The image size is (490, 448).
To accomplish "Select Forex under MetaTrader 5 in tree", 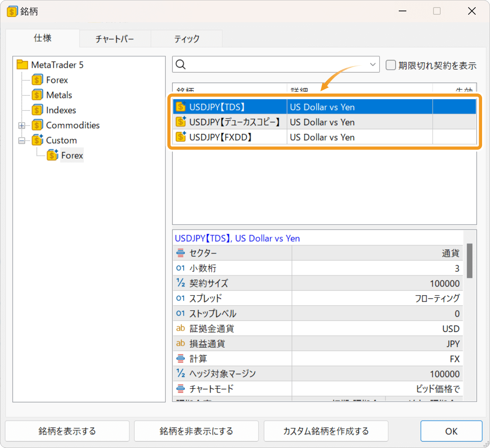I will point(57,80).
